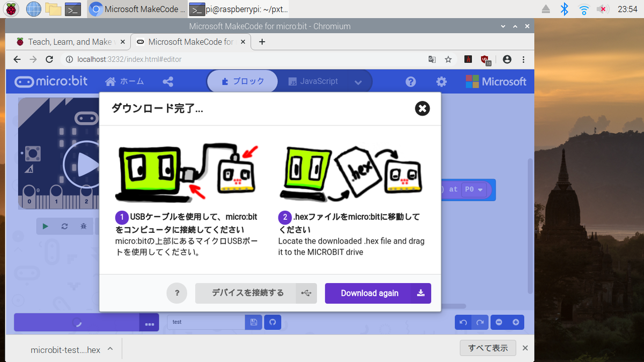Click the red-on-black extension icon next to the star

tap(469, 60)
